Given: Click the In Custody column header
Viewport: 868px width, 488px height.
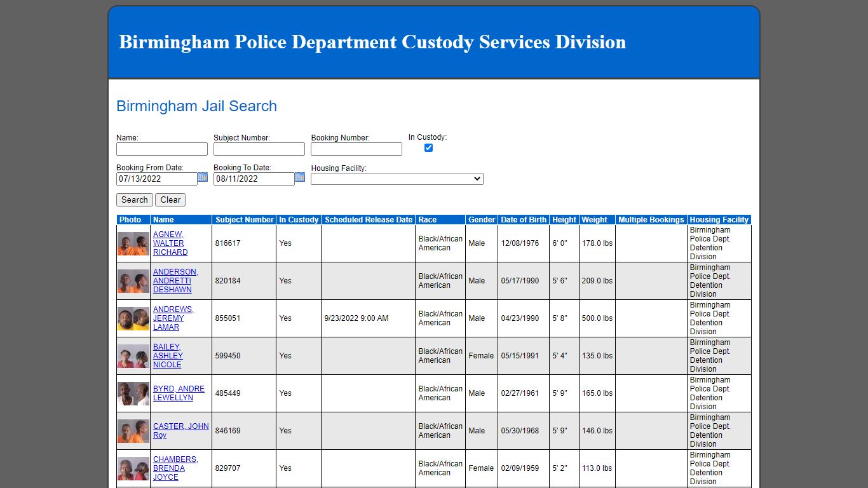Looking at the screenshot, I should click(x=299, y=220).
